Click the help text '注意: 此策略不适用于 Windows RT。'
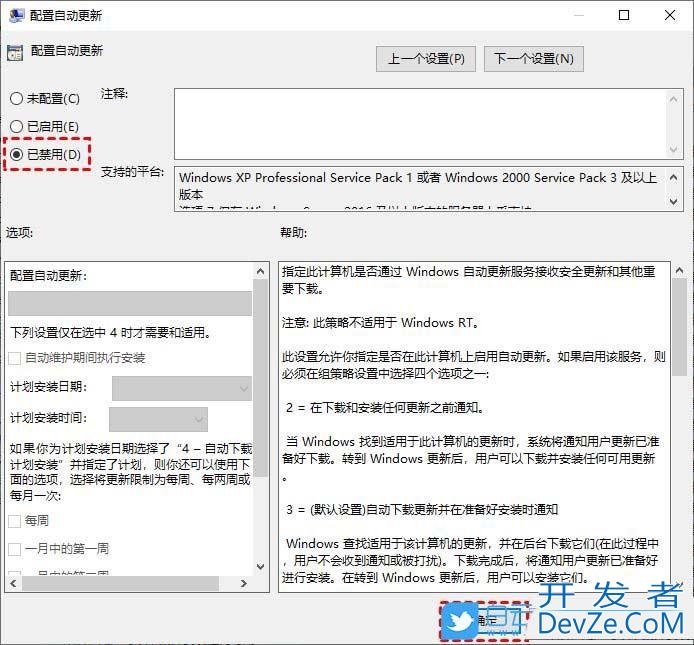This screenshot has width=694, height=645. pyautogui.click(x=381, y=323)
